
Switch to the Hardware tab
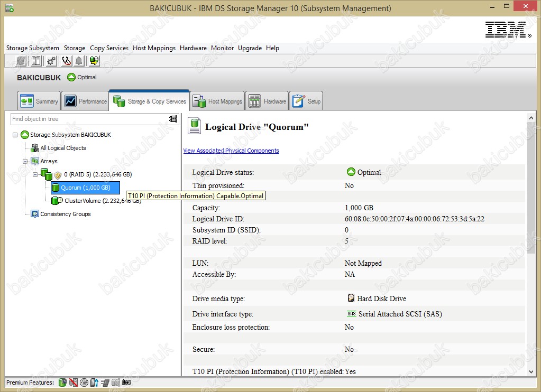point(267,101)
